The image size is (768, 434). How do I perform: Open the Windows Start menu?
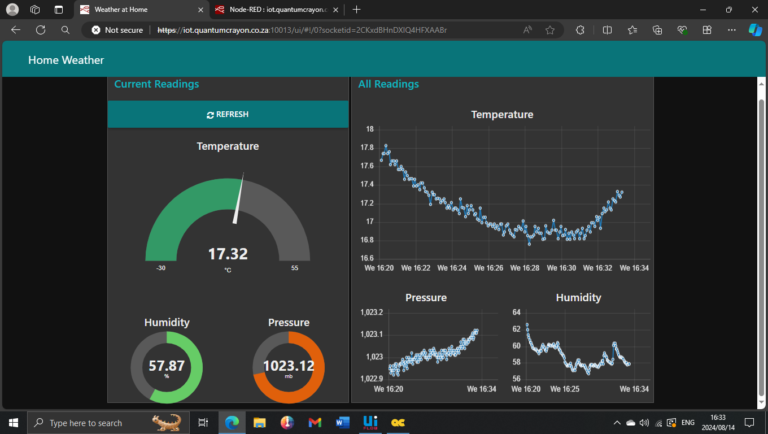pyautogui.click(x=12, y=423)
